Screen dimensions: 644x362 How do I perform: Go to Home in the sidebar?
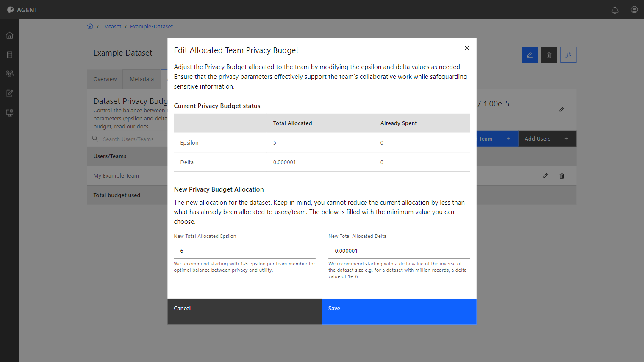10,35
